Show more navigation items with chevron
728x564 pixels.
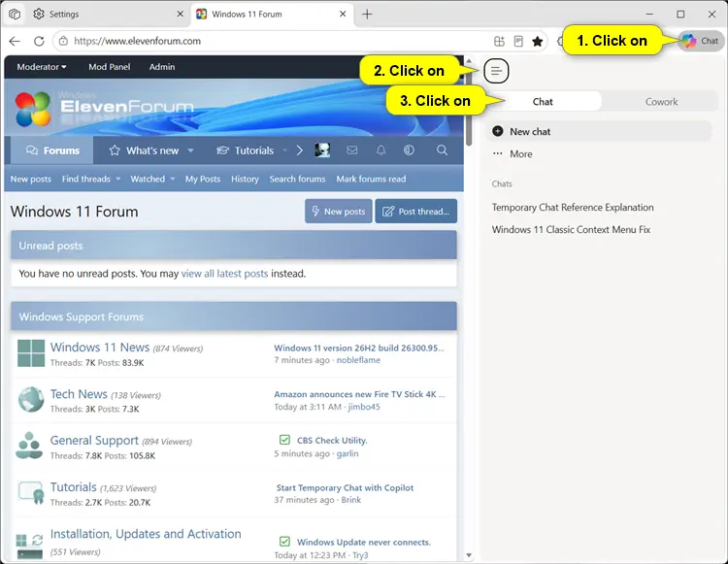pyautogui.click(x=300, y=150)
